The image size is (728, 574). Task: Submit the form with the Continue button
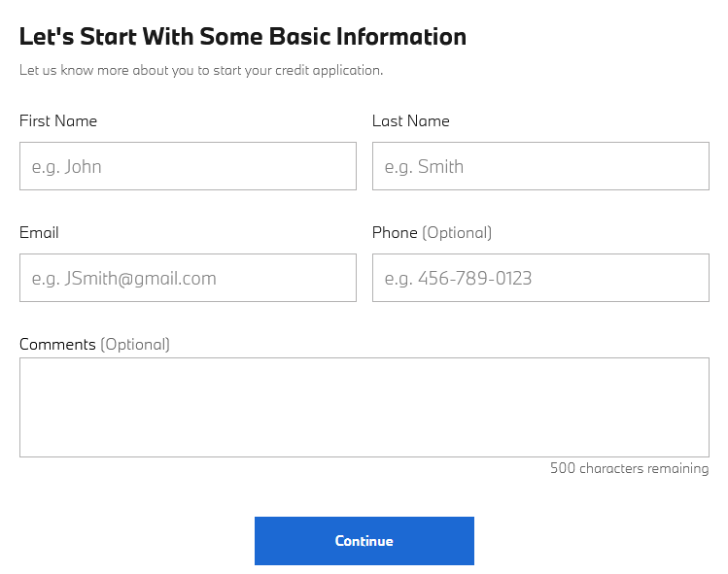[364, 541]
